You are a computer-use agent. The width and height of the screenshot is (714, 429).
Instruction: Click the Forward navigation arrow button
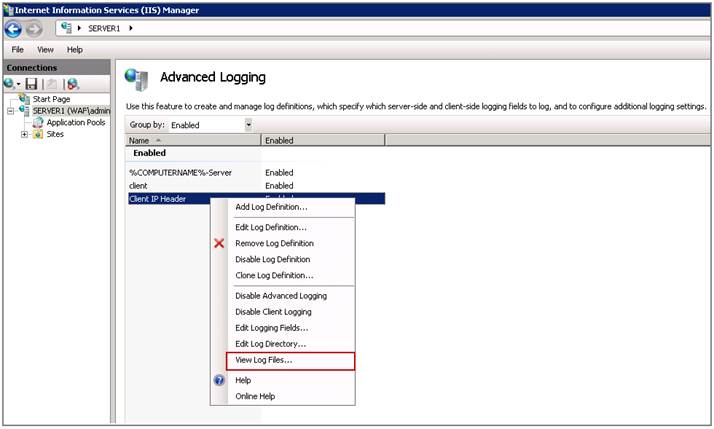click(x=34, y=28)
